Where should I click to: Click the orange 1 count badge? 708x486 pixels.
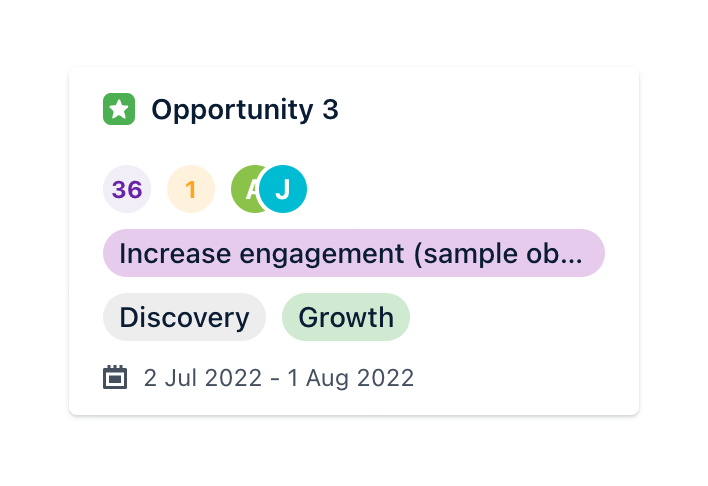click(191, 189)
